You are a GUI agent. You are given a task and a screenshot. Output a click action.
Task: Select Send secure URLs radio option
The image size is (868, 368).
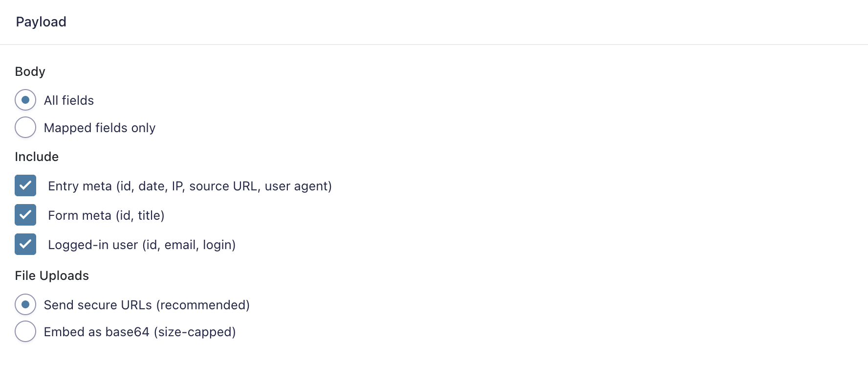click(25, 304)
